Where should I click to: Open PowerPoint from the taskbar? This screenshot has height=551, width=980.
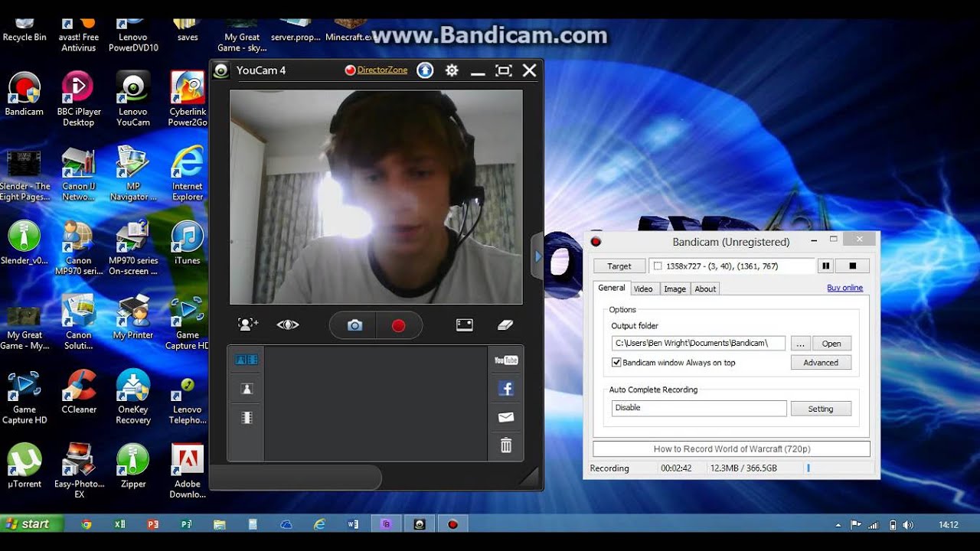(x=153, y=524)
